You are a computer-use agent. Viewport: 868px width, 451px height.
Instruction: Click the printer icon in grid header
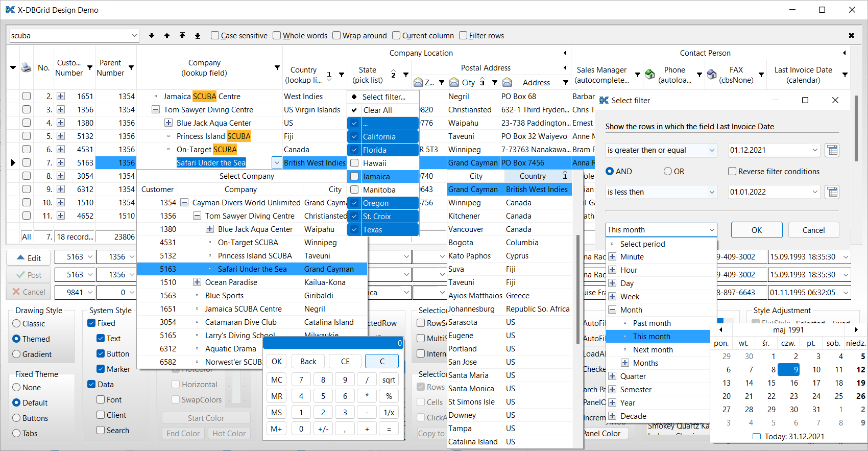(27, 68)
